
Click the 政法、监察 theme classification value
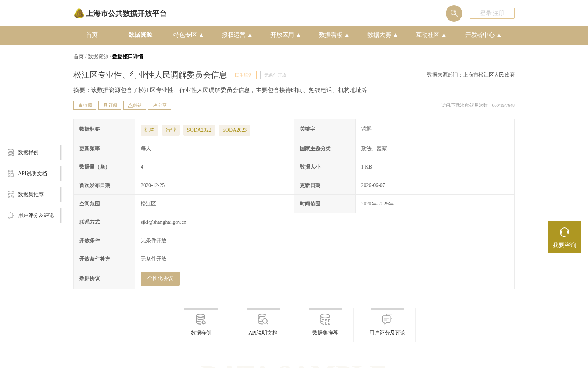pos(374,149)
